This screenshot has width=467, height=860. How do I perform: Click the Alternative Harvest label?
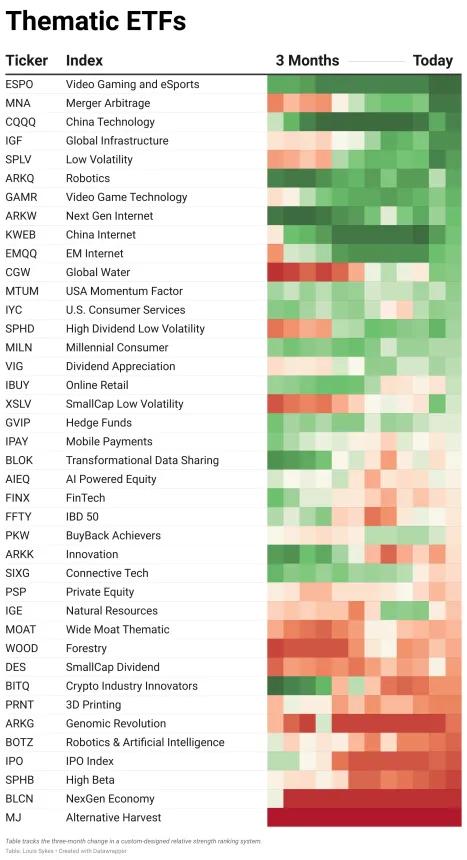coord(114,817)
